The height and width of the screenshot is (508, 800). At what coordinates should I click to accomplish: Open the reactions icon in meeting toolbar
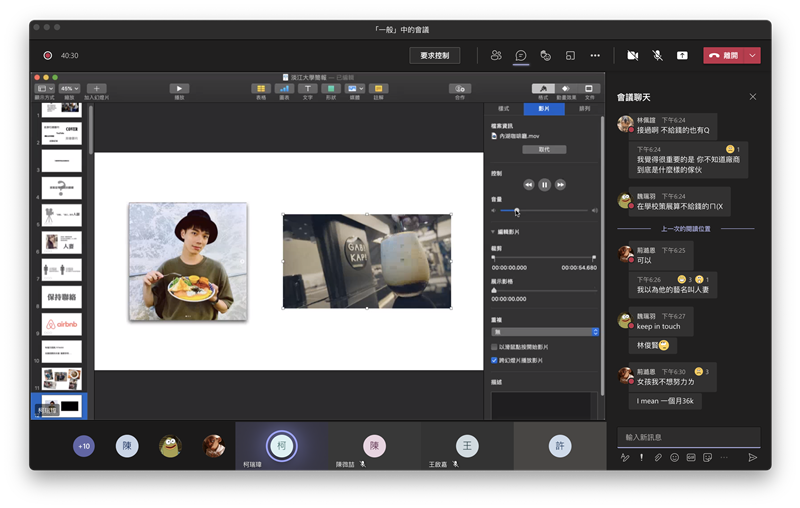coord(545,56)
